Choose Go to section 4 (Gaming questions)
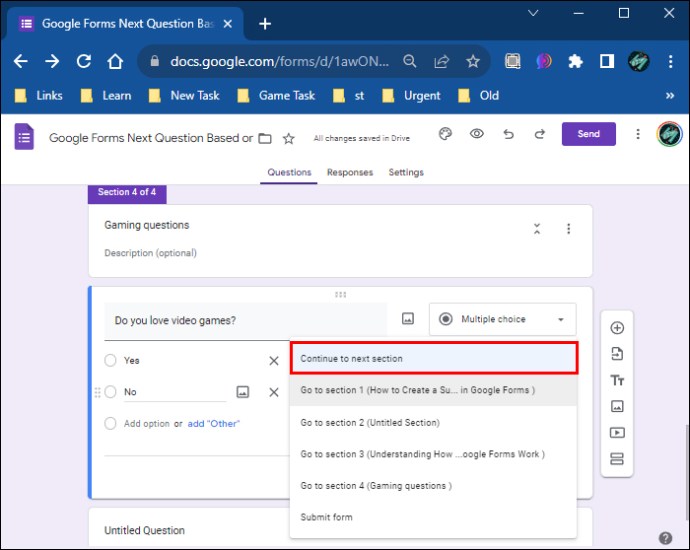 [x=433, y=486]
